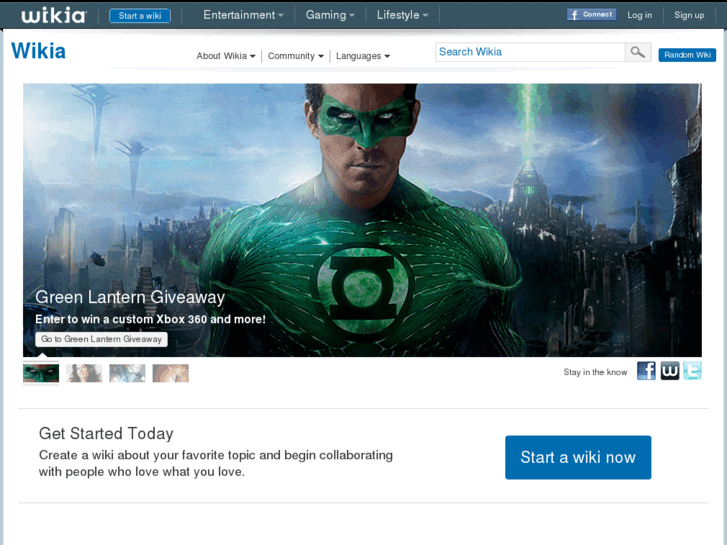The image size is (727, 545).
Task: Click the Get Started Today heading
Action: coord(106,433)
